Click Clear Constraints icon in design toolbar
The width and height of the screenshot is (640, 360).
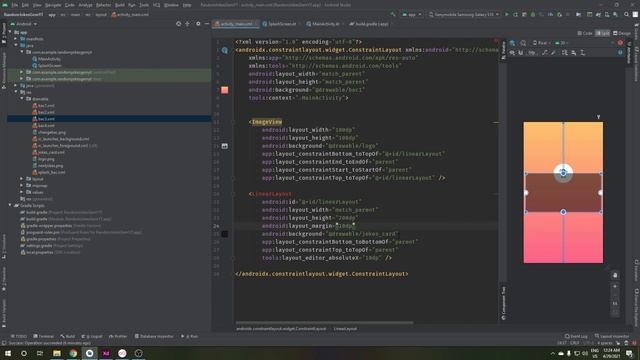pyautogui.click(x=545, y=53)
